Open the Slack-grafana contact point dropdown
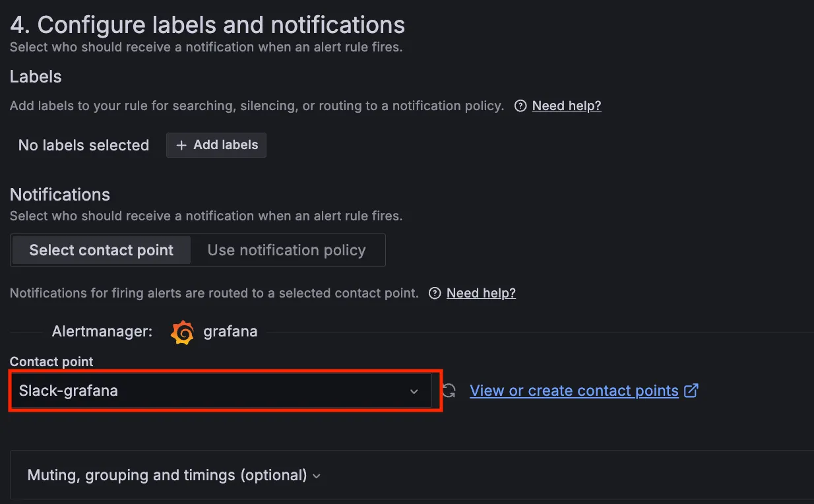 point(211,391)
